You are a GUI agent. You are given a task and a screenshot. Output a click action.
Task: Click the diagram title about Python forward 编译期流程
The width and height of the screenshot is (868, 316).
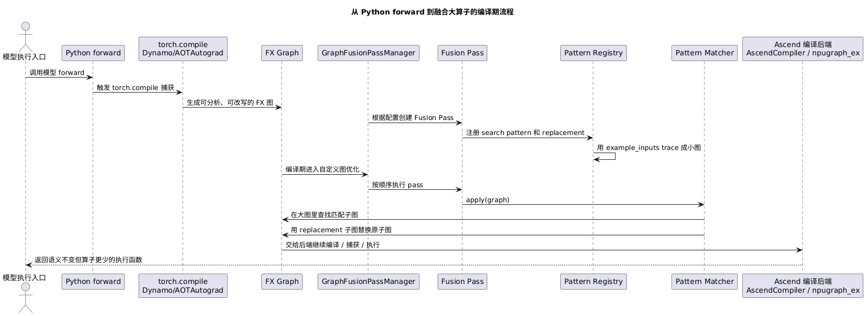click(432, 12)
